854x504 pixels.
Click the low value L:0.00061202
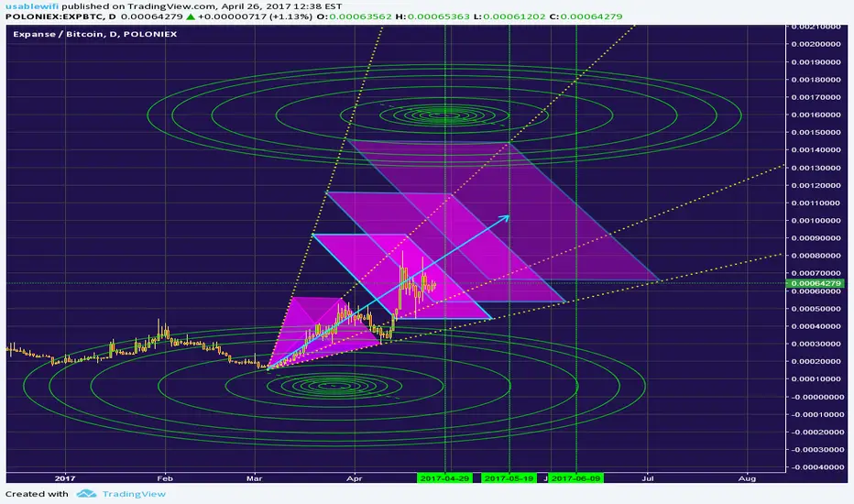click(x=509, y=16)
